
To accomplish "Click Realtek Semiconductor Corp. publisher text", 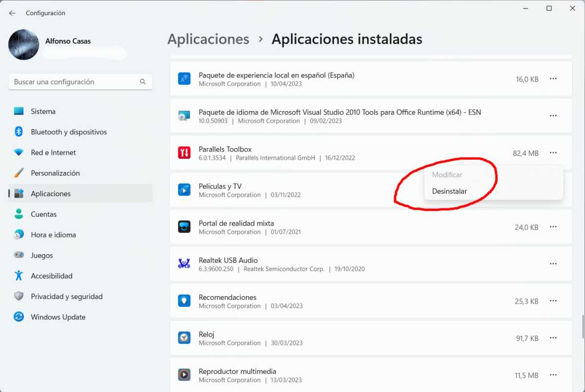I will (x=284, y=269).
